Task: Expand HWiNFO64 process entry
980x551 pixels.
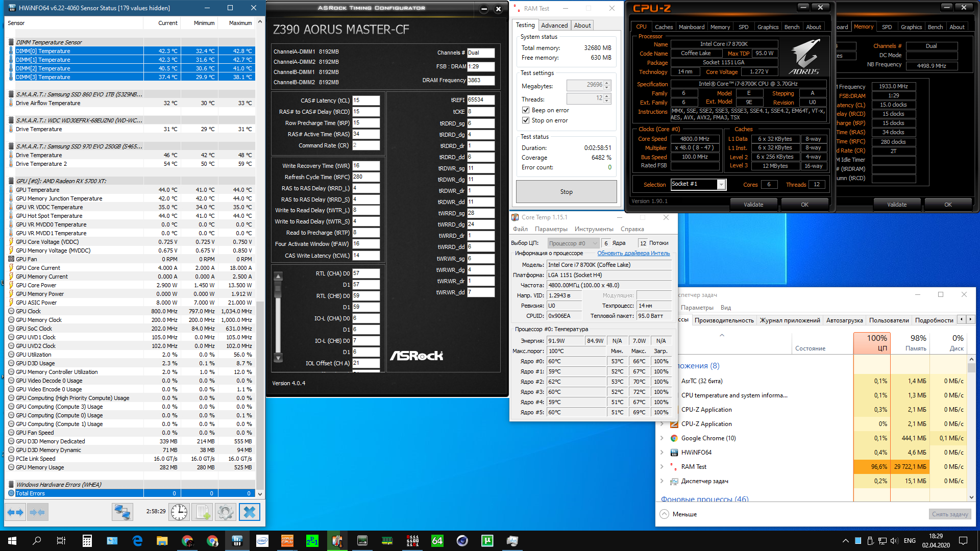Action: point(662,453)
